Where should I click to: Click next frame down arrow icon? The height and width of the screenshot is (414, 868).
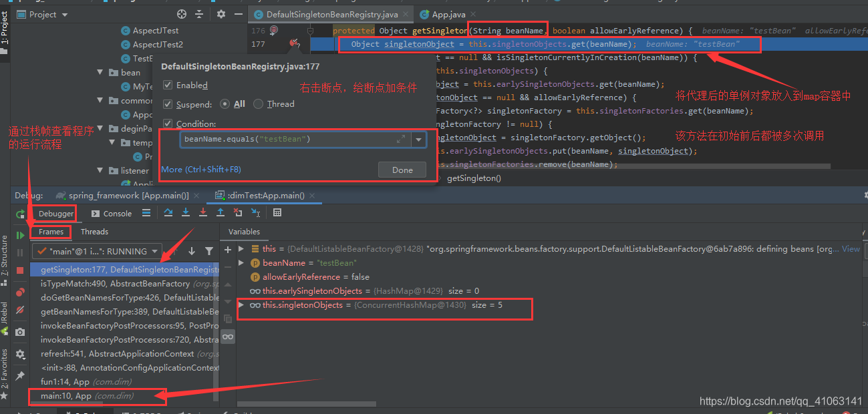tap(192, 251)
